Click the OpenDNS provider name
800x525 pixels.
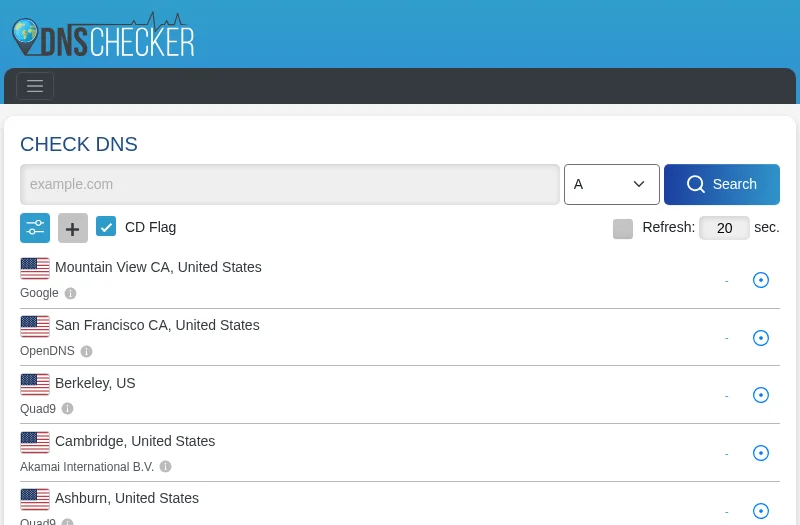point(47,351)
